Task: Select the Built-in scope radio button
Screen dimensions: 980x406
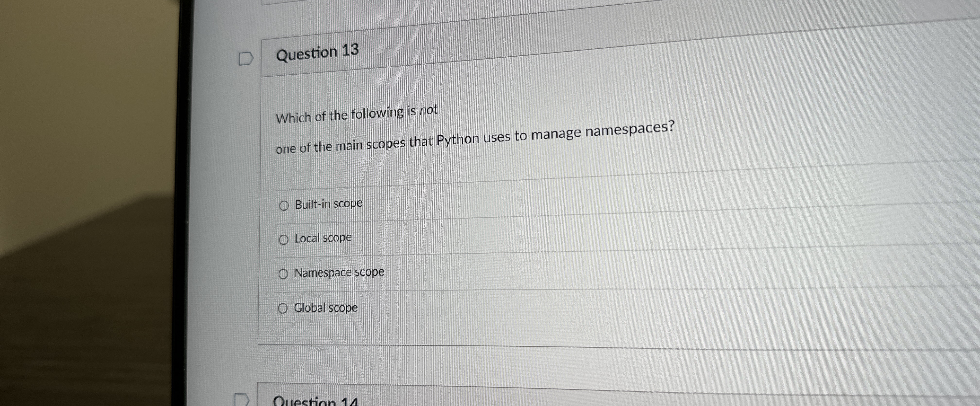Action: coord(284,206)
